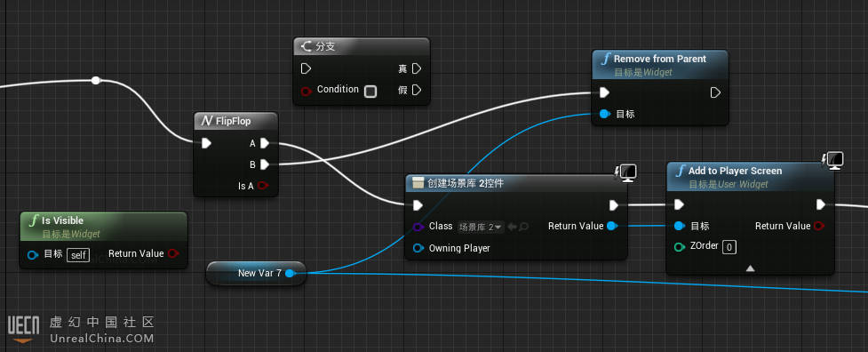Click the browse-to-asset magnifier beside Class

coord(523,227)
